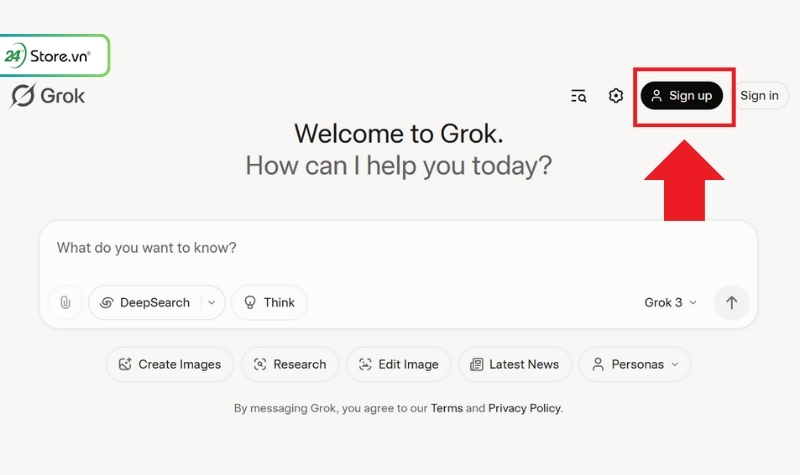This screenshot has height=475, width=800.
Task: Select the Create Images suggestion
Action: [170, 364]
